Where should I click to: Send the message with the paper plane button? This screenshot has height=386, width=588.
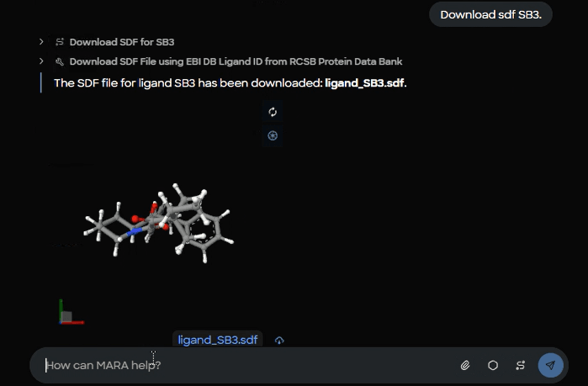coord(550,365)
